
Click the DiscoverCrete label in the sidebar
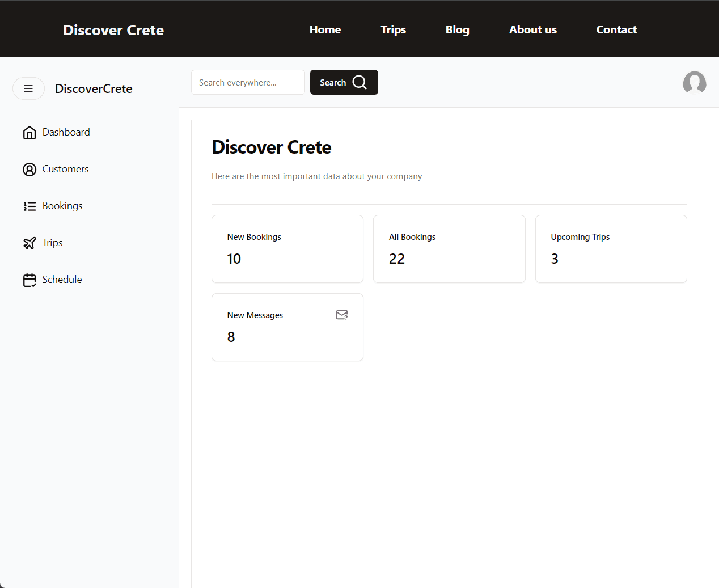[x=94, y=88]
